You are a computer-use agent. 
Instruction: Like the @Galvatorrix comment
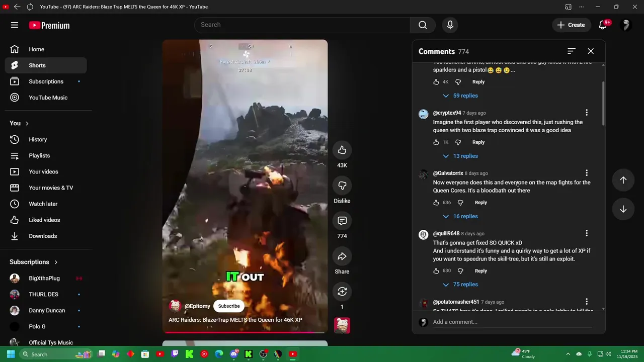tap(436, 203)
